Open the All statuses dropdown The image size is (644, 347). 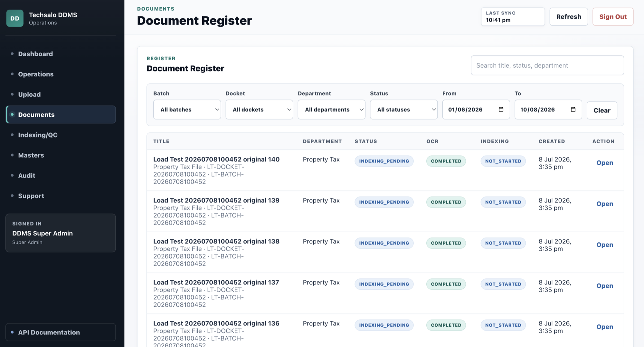404,110
